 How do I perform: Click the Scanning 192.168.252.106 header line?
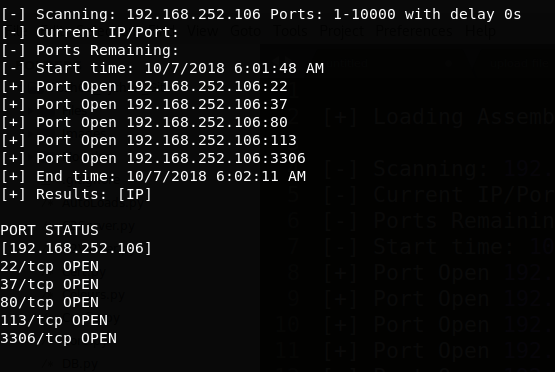click(x=261, y=15)
